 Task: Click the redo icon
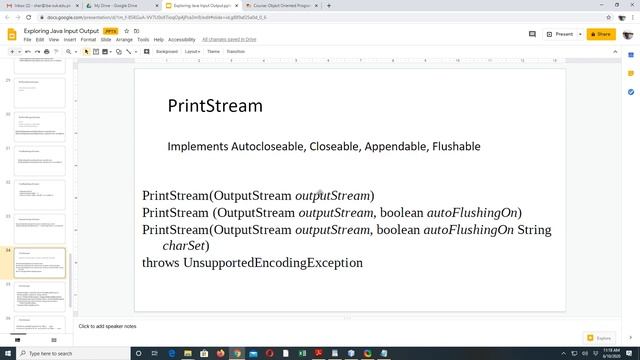pyautogui.click(x=37, y=52)
